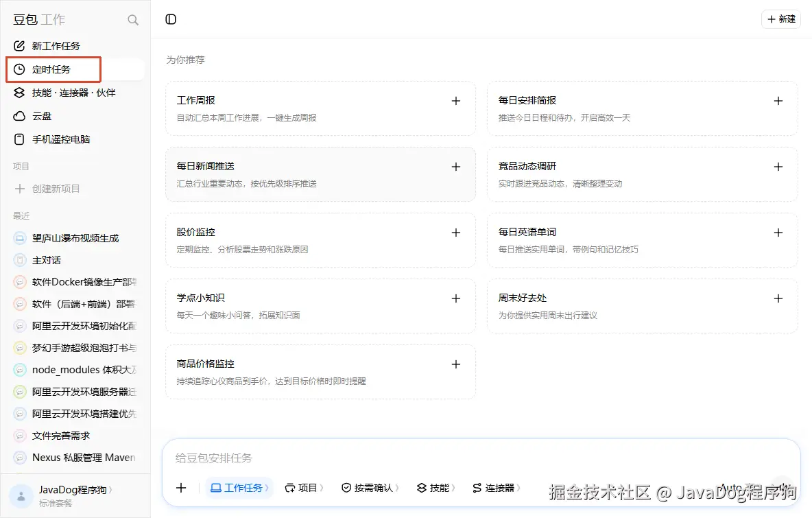
Task: Open 技能·连接器·伙伴 in the sidebar
Action: tap(75, 93)
